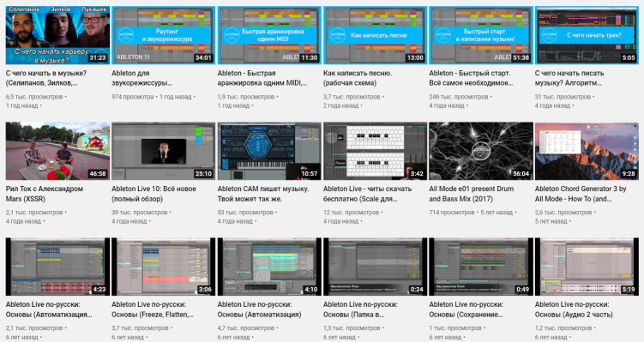Click title 'Ableton Live - читы скачать бесплатно'
The image size is (644, 342).
(367, 194)
